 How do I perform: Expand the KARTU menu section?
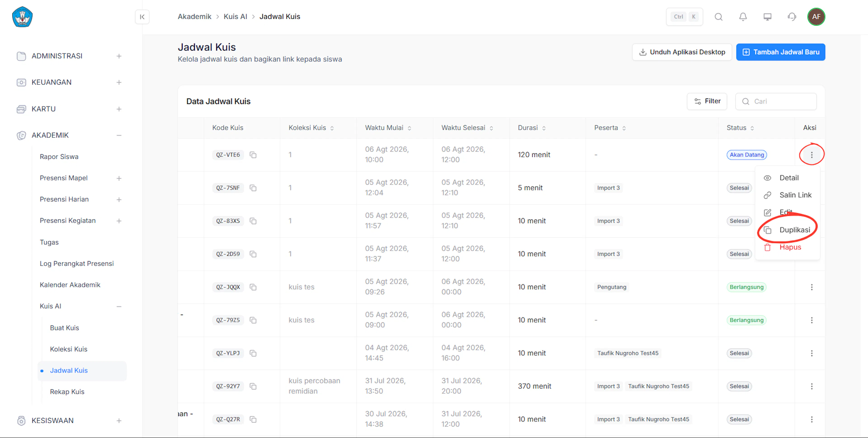(119, 109)
